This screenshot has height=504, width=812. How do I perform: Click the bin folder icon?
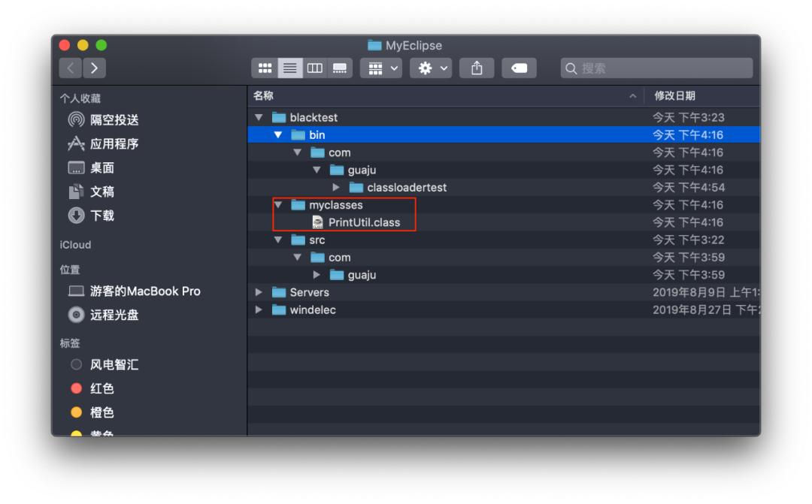[x=298, y=135]
